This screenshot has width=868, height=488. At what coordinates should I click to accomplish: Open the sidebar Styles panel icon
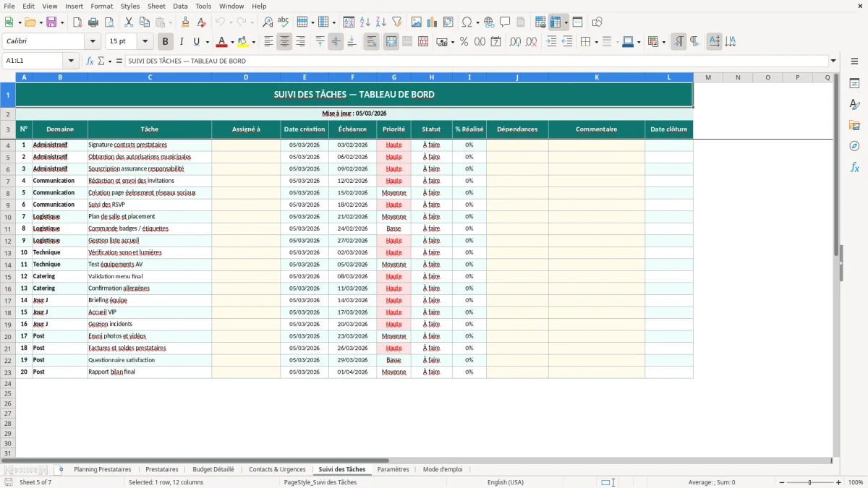tap(854, 104)
